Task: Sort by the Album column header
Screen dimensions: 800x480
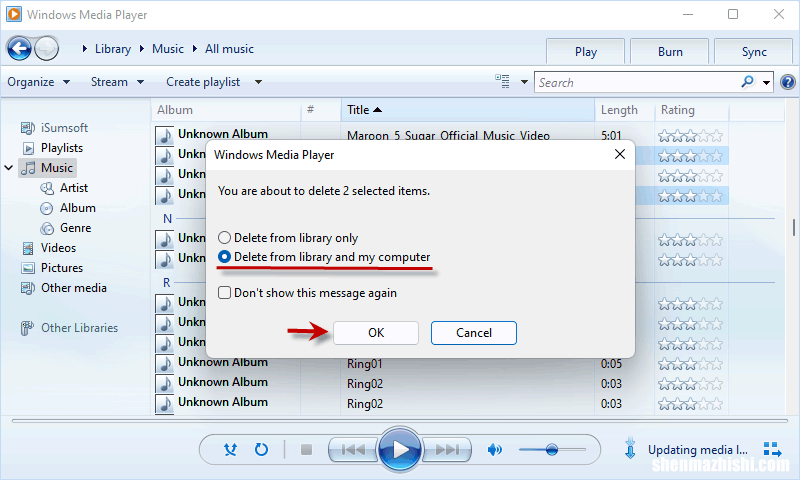Action: (226, 110)
